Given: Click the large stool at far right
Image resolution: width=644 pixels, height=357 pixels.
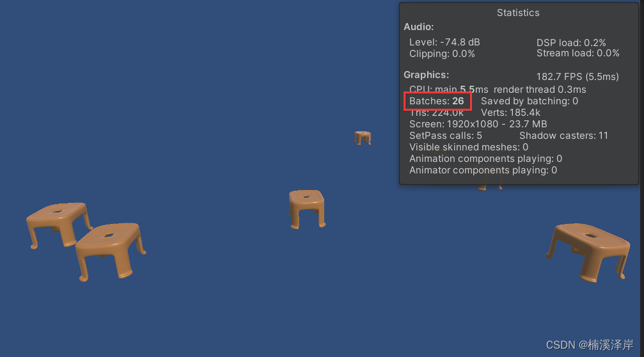Looking at the screenshot, I should [x=587, y=252].
